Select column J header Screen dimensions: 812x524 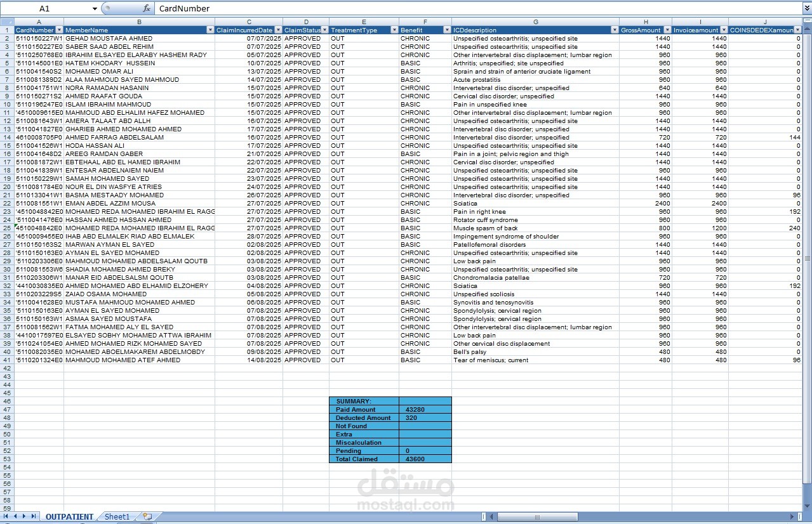(x=765, y=22)
